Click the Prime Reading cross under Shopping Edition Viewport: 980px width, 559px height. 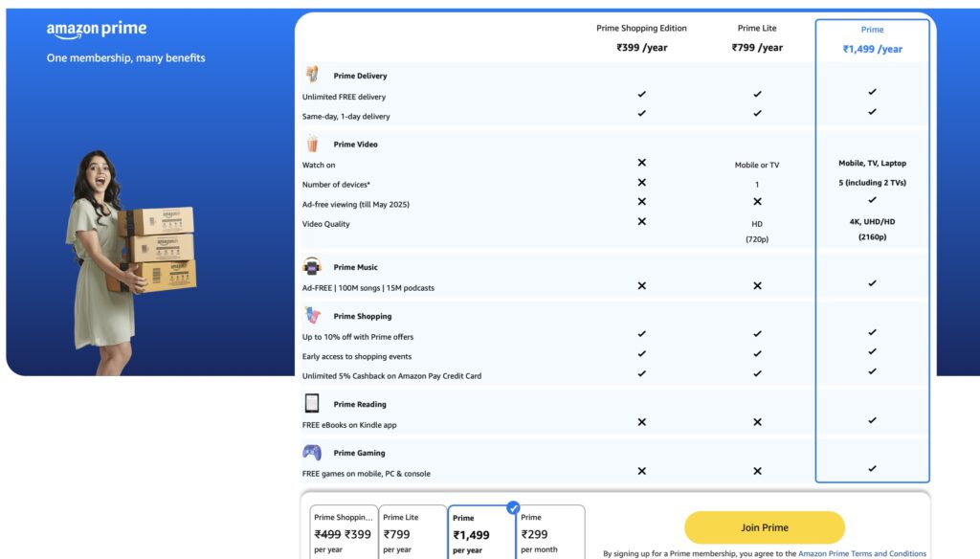pyautogui.click(x=642, y=422)
